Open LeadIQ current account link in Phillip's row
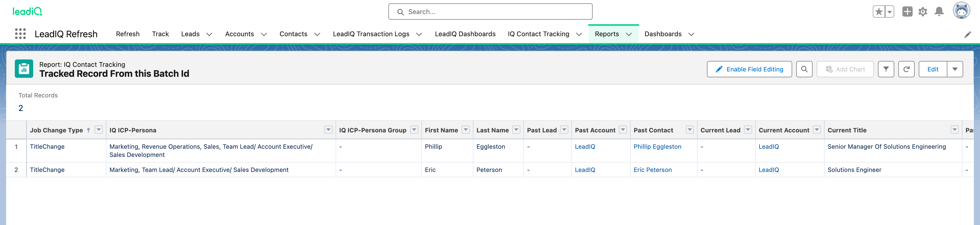Screen dimensions: 980x225 (768, 147)
